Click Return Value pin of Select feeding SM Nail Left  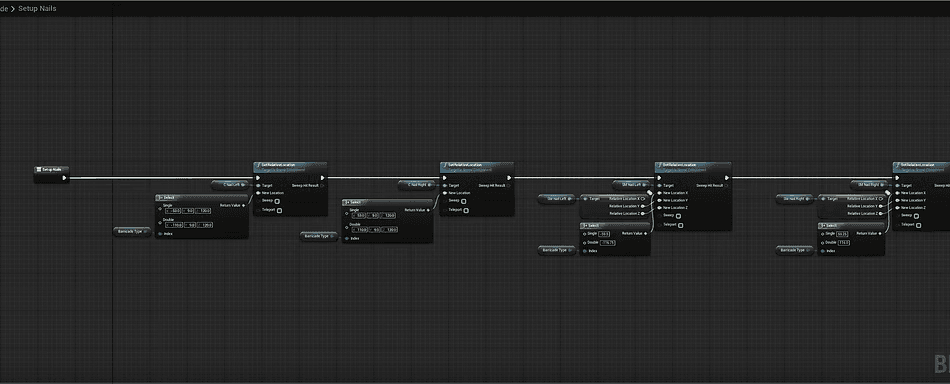pos(645,233)
